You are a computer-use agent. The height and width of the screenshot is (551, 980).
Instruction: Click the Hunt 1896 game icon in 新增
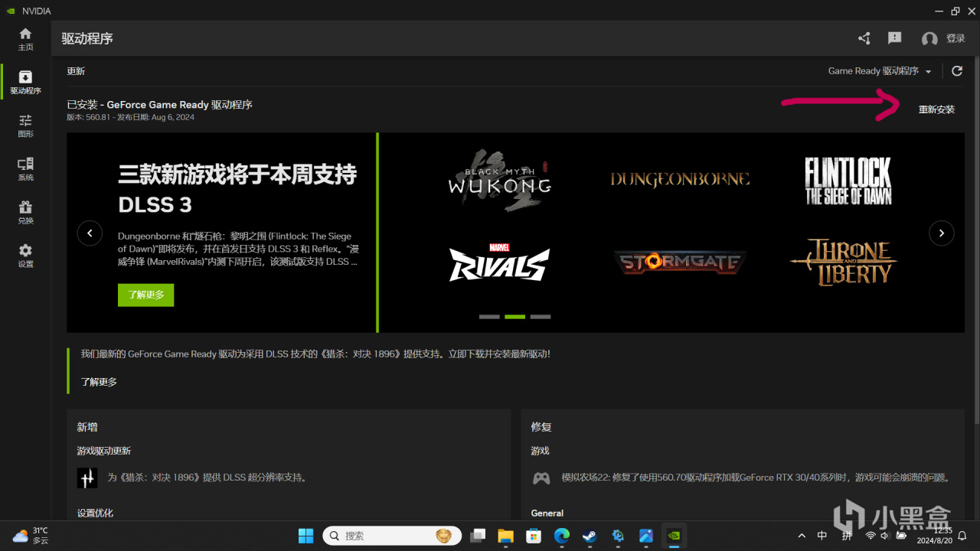pos(87,478)
